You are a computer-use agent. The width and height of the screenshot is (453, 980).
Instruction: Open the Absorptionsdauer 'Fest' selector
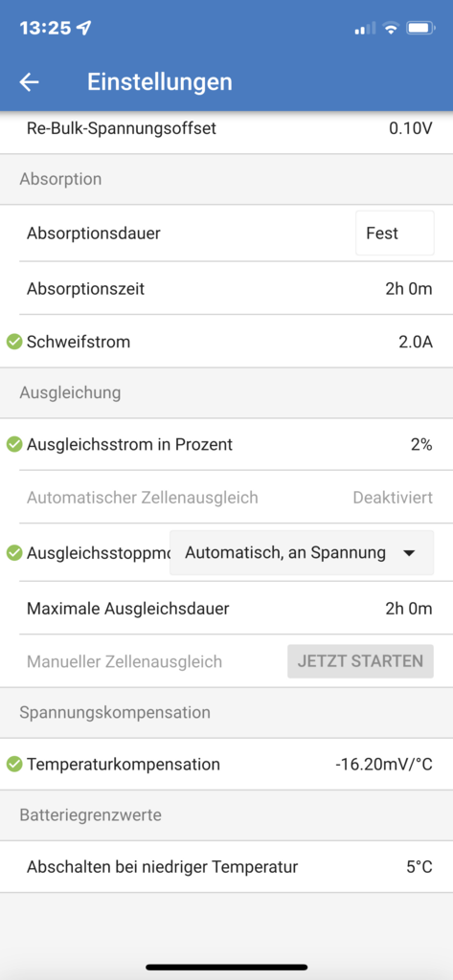point(395,234)
